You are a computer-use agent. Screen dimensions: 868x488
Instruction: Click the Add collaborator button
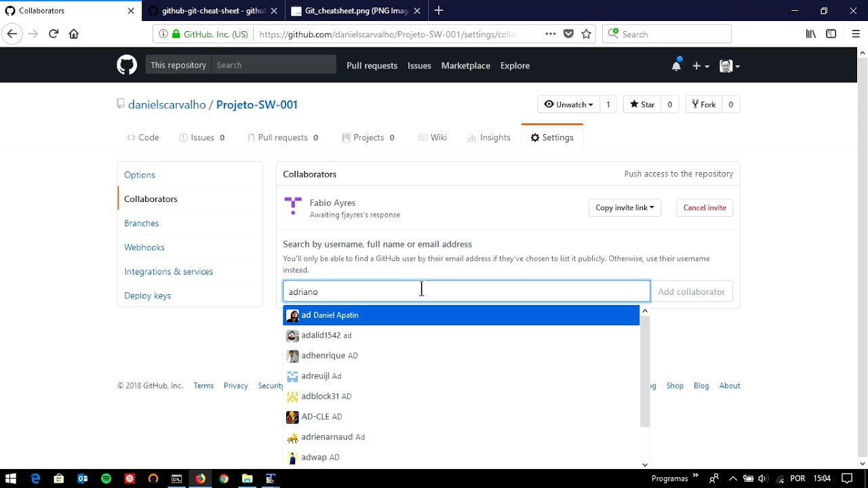[691, 291]
